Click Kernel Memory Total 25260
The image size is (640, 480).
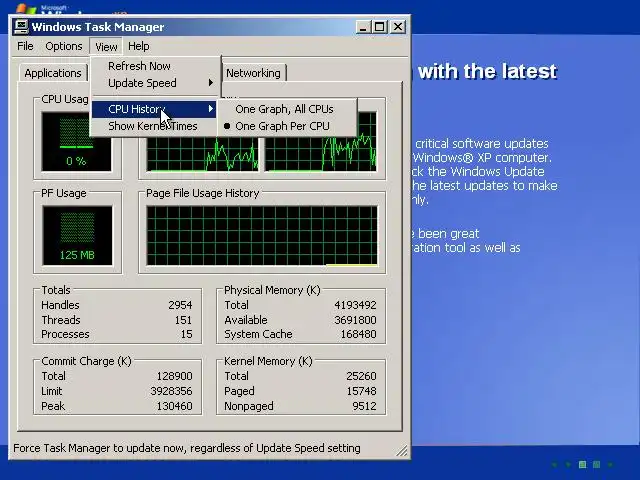[361, 376]
